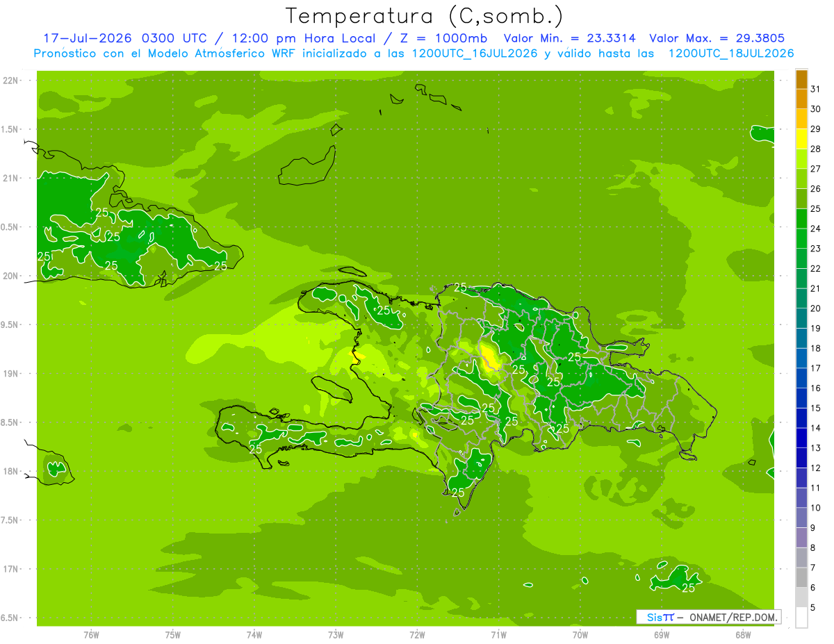Click the colorbar label "27"

(816, 169)
